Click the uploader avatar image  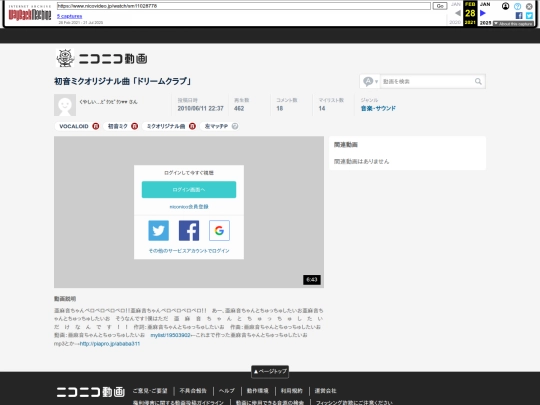tap(65, 105)
